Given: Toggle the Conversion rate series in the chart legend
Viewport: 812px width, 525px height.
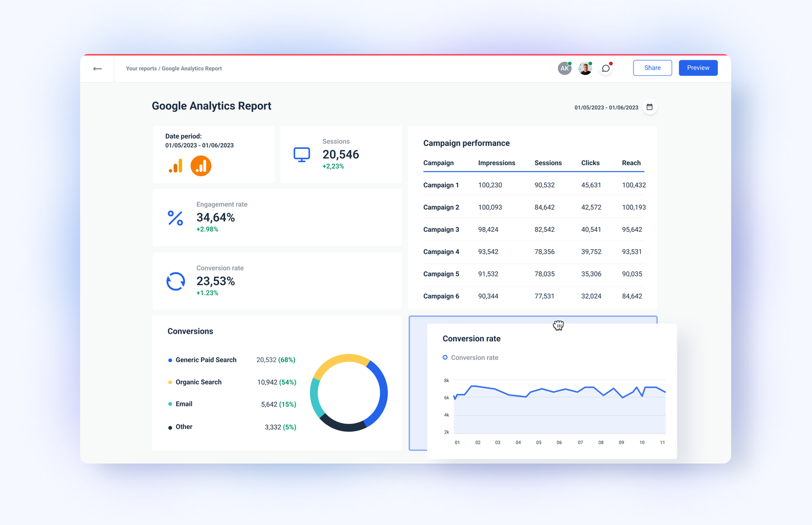Looking at the screenshot, I should (470, 358).
